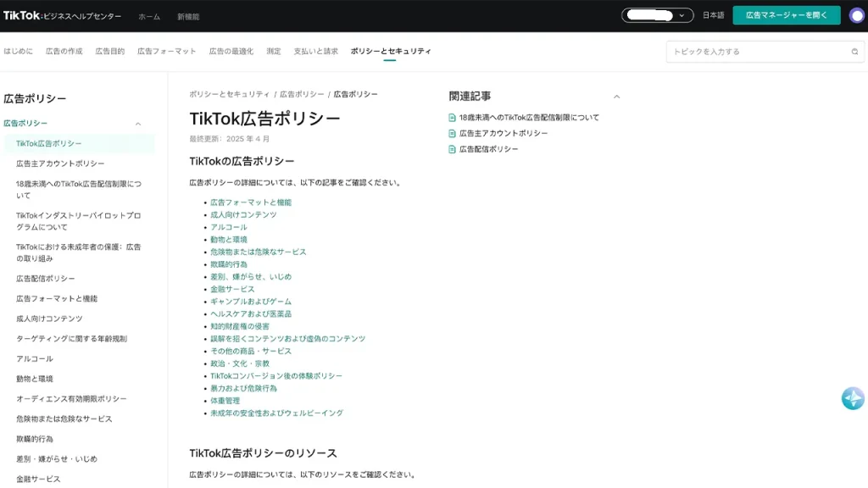Screen dimensions: 868x488
Task: Open the 広告フォーマットと機能 article link
Action: pyautogui.click(x=251, y=202)
